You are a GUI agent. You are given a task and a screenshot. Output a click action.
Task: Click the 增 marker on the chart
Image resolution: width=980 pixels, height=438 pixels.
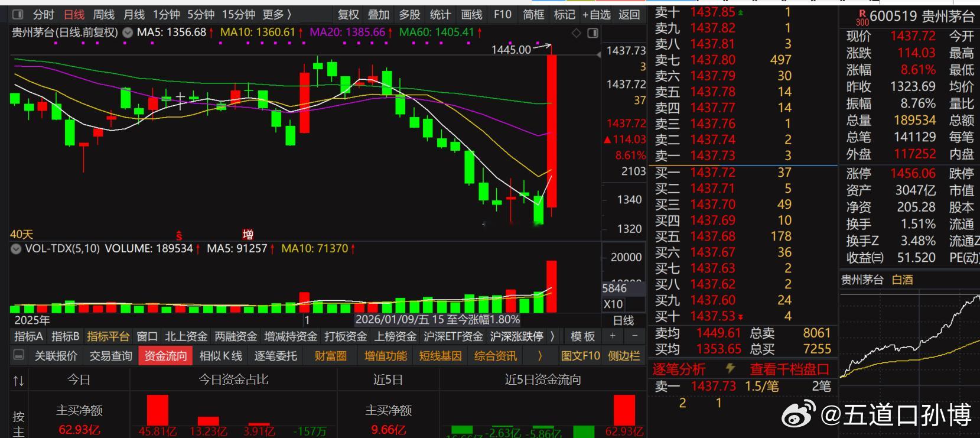click(x=248, y=235)
